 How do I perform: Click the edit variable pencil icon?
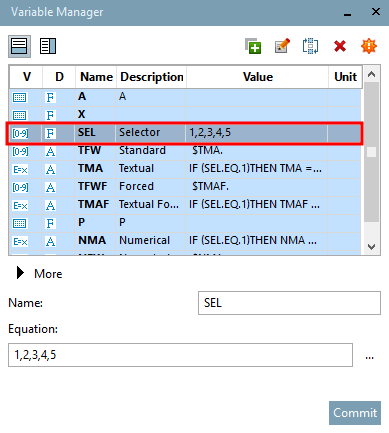[282, 46]
